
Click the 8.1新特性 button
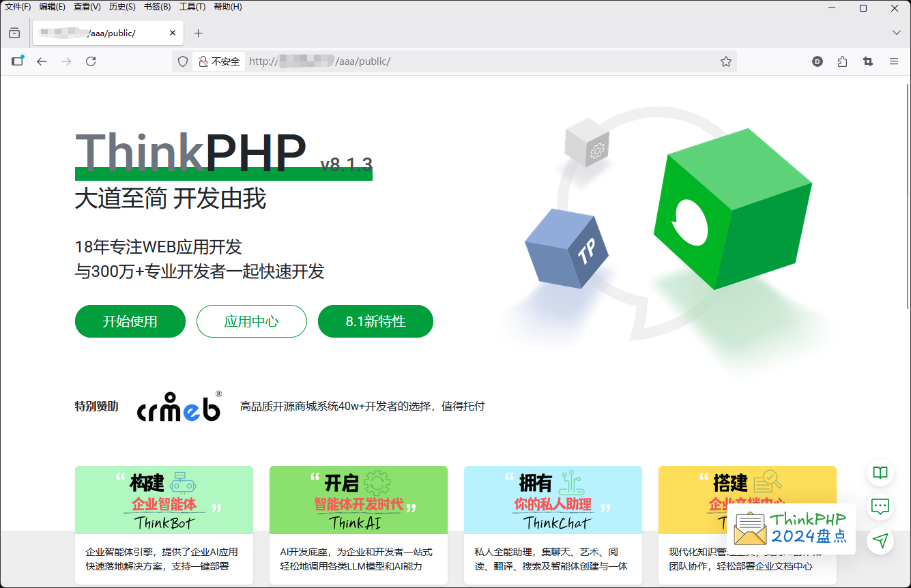click(375, 321)
